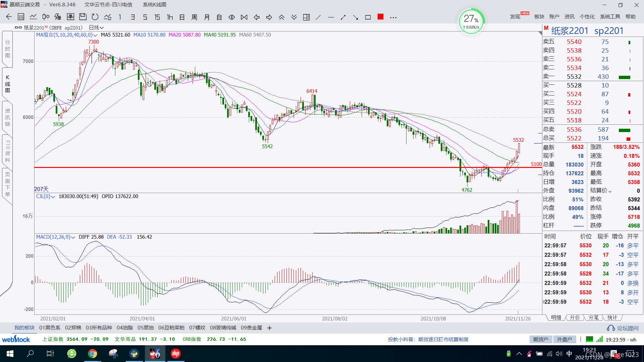Viewport: 644px width, 362px height.
Task: Switch to the time-share line chart icon
Action: pyautogui.click(x=33, y=17)
